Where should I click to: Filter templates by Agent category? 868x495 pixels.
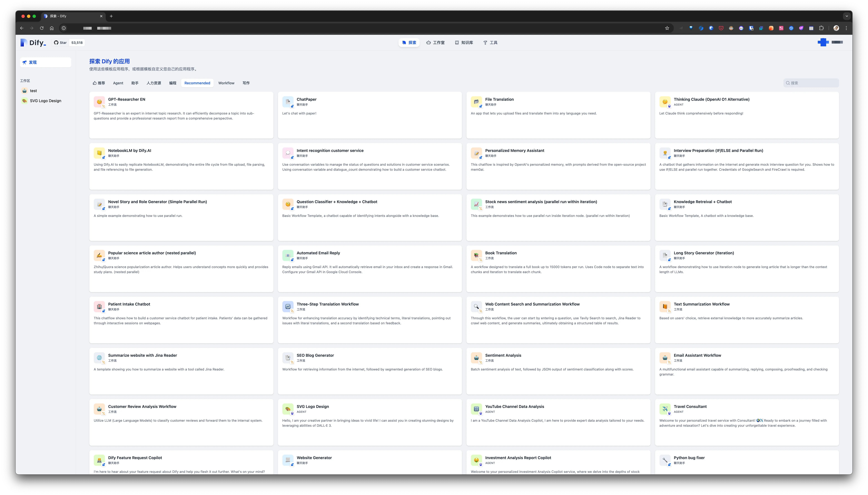[x=118, y=83]
